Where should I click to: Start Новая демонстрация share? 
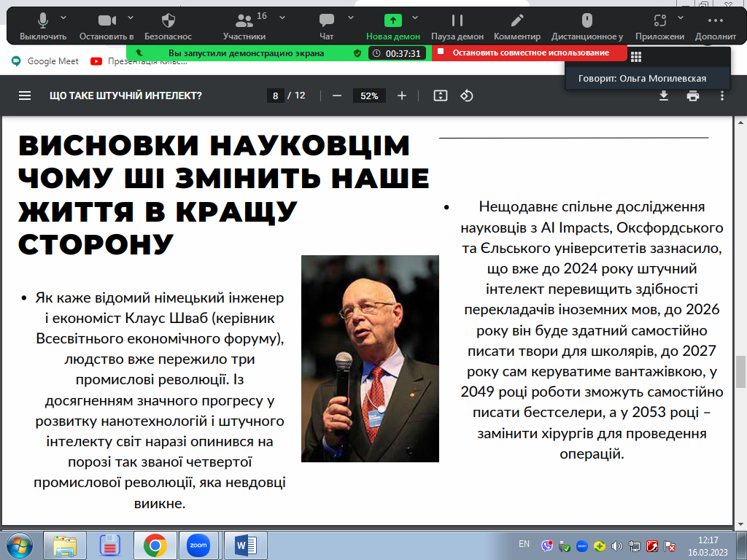click(393, 26)
